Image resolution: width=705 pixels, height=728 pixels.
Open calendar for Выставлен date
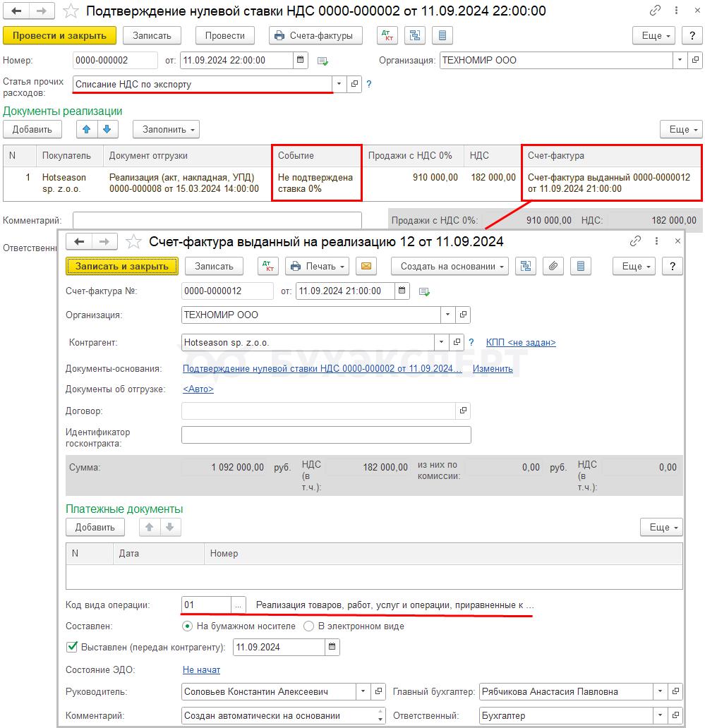tap(332, 647)
